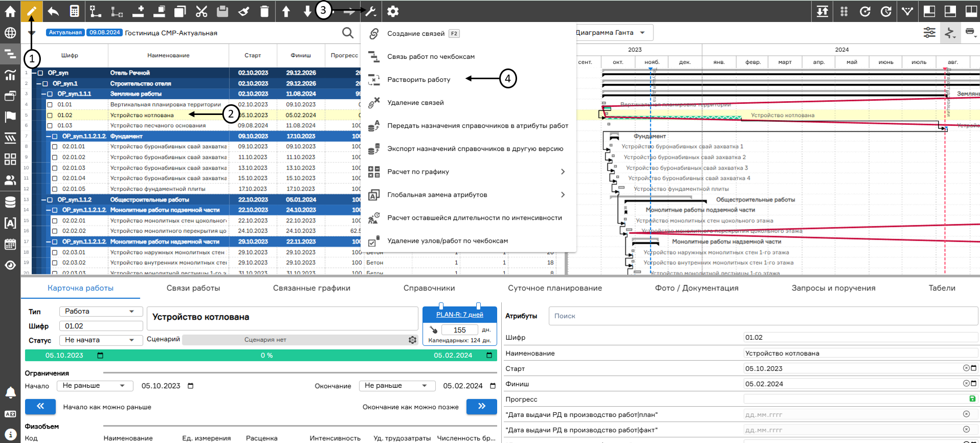Open the filter sliders icon above Gantt
The image size is (980, 443).
[x=929, y=33]
